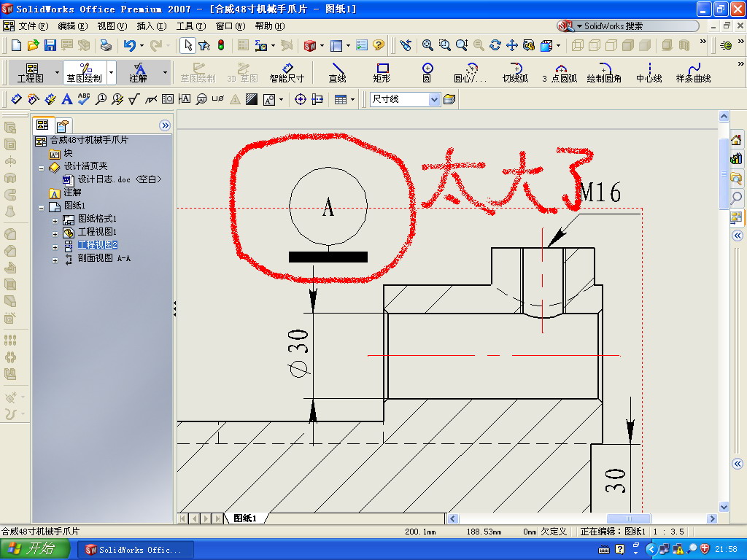This screenshot has width=747, height=560.
Task: Click the Area Hatch fill icon
Action: (252, 99)
